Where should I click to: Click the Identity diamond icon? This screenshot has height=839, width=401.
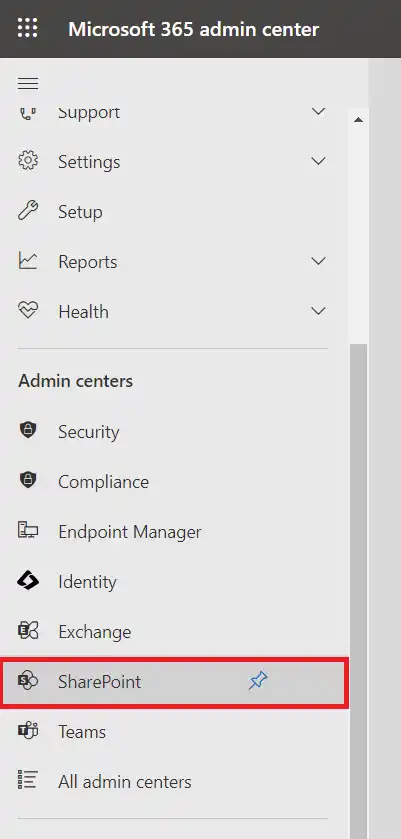[x=28, y=581]
